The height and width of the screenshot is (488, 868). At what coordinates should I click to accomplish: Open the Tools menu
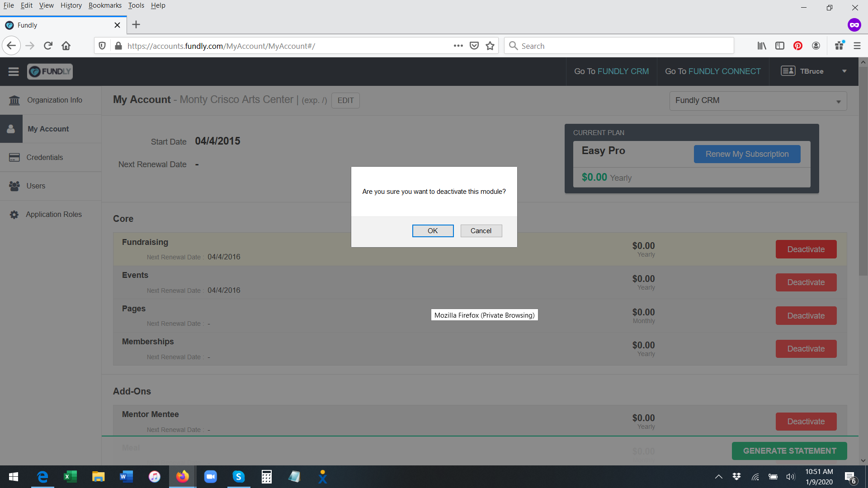tap(136, 5)
